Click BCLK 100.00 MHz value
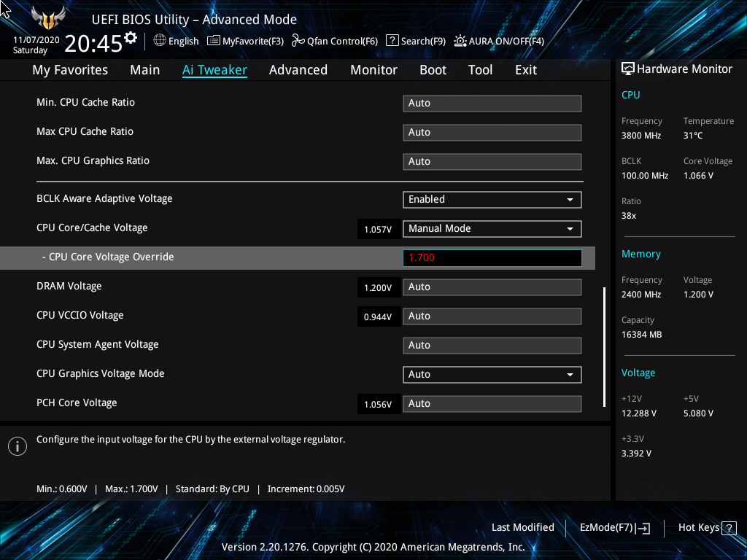 pos(645,176)
